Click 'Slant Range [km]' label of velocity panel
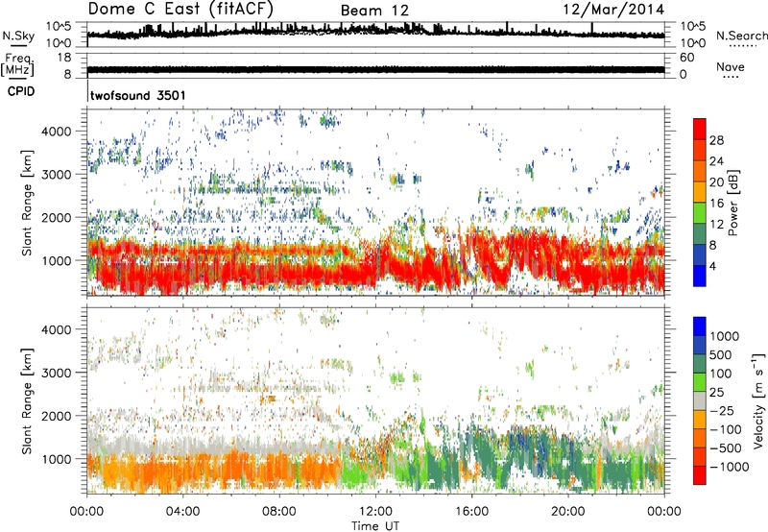Screen dimensions: 768x532 [x=27, y=401]
